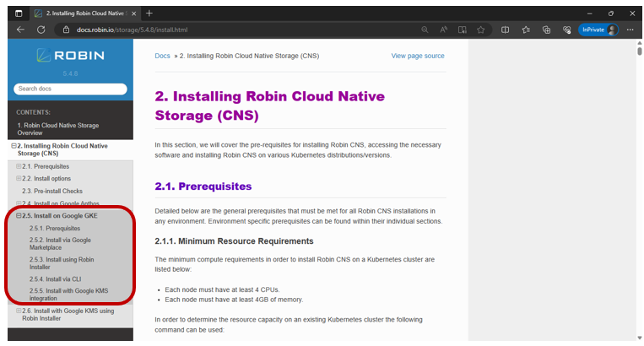Click the Docs breadcrumb link
Viewport: 644px width, 346px height.
click(x=162, y=56)
